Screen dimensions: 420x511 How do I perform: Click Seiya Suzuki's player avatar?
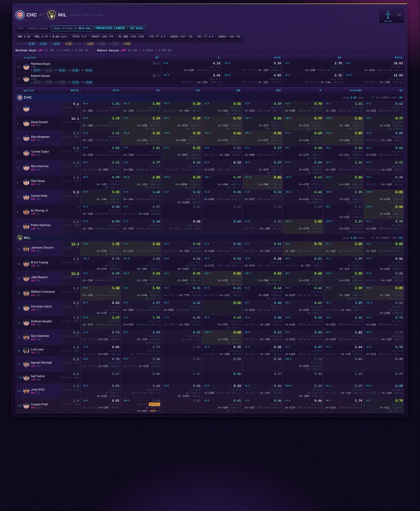26,123
